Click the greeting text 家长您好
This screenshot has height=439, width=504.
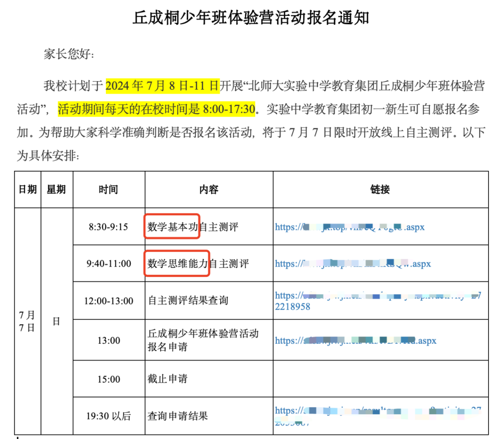(69, 54)
